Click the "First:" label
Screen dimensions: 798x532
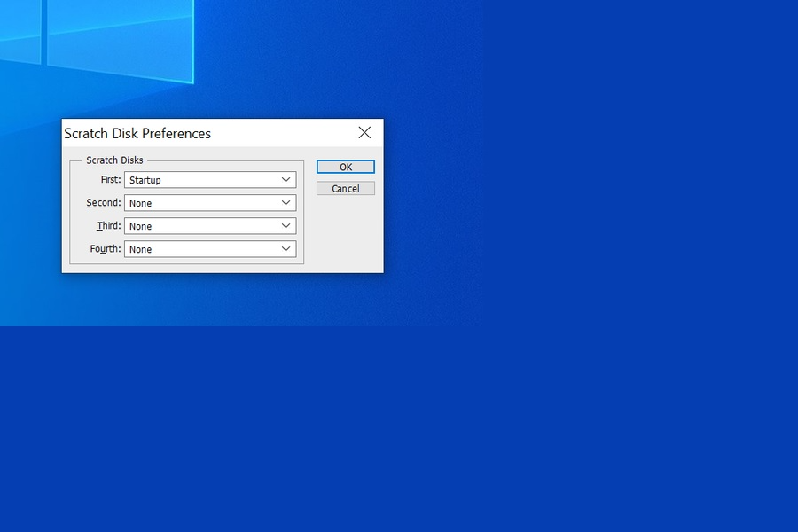[x=110, y=180]
